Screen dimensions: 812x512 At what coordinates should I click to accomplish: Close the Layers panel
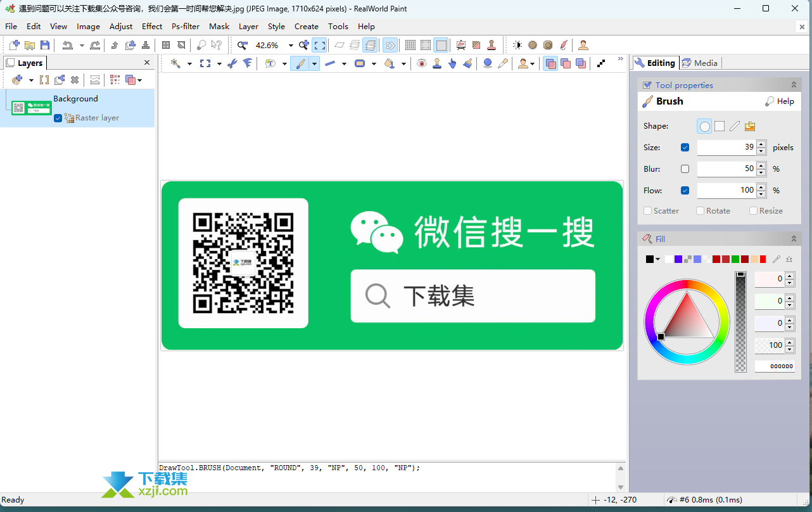(x=147, y=63)
